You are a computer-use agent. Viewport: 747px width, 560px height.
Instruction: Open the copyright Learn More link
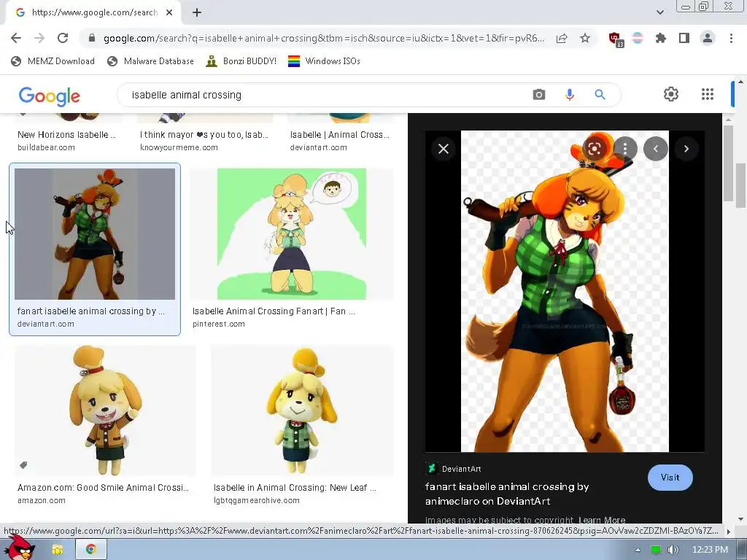602,520
